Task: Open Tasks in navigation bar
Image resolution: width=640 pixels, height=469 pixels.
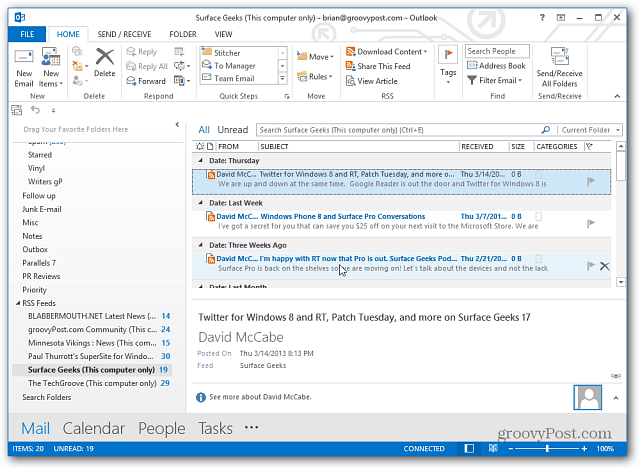Action: (216, 428)
